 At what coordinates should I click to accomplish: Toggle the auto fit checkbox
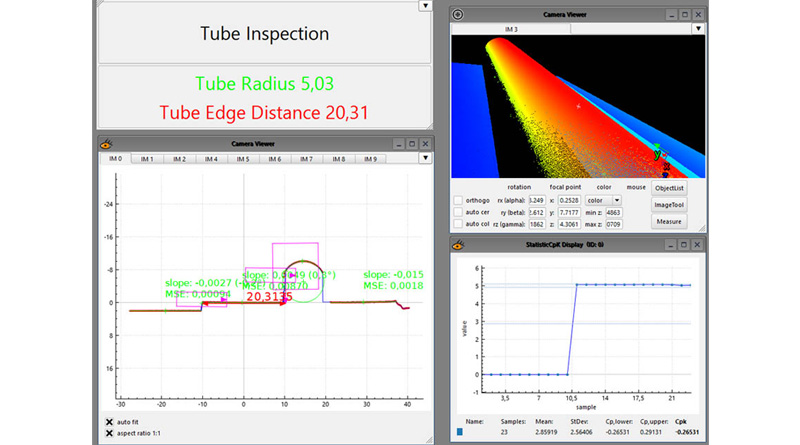109,422
